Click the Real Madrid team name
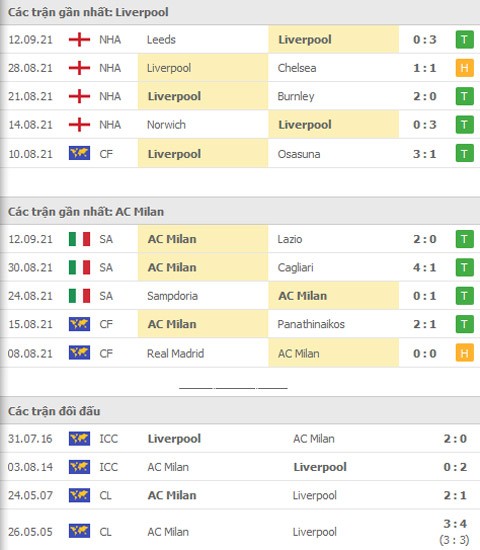 click(175, 353)
